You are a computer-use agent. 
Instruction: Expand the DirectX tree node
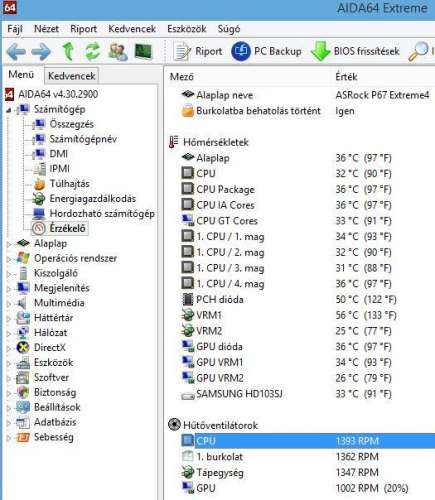pos(9,348)
